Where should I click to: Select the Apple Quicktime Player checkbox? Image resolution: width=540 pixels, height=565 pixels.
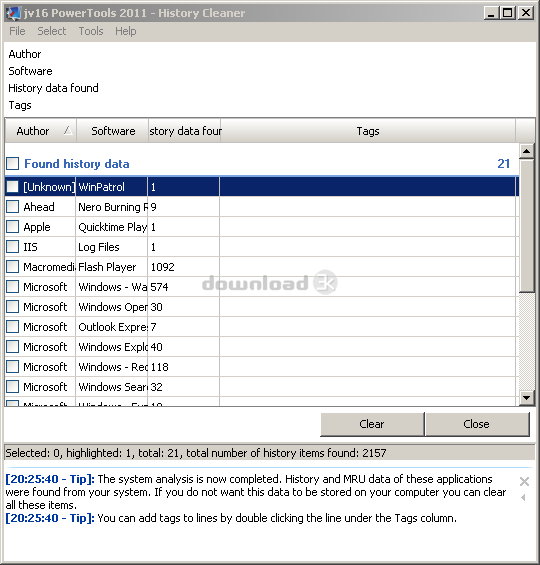click(13, 227)
